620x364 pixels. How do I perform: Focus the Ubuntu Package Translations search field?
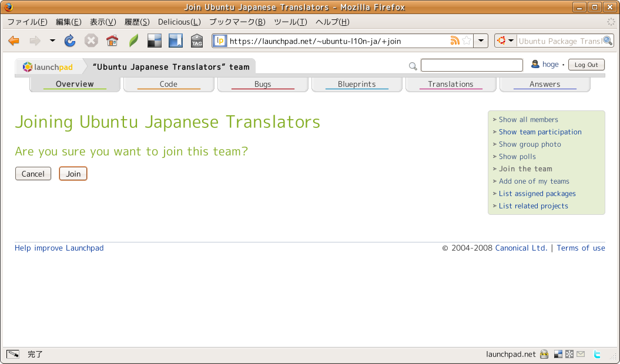click(x=560, y=41)
